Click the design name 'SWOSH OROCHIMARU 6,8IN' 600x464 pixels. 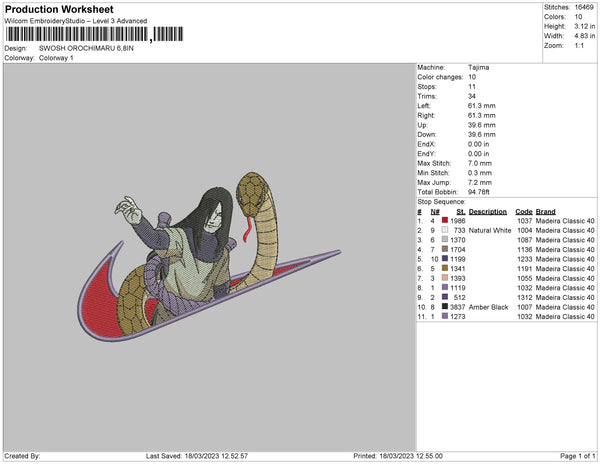86,48
